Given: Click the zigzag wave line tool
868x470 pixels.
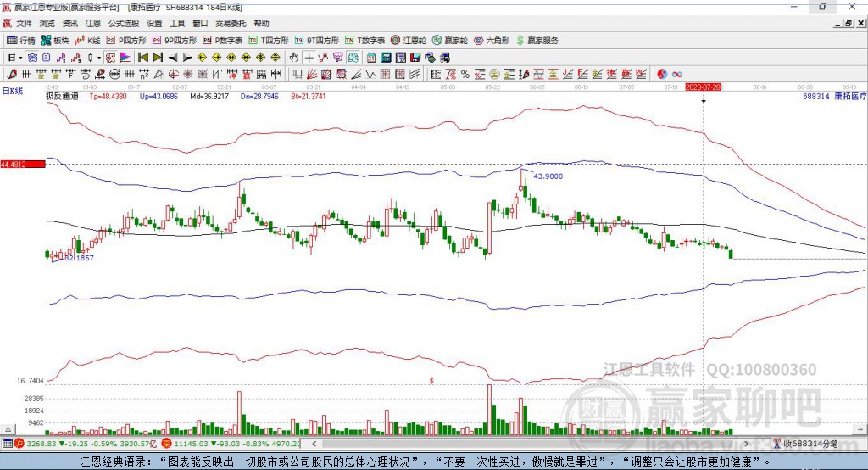Looking at the screenshot, I should (x=370, y=74).
